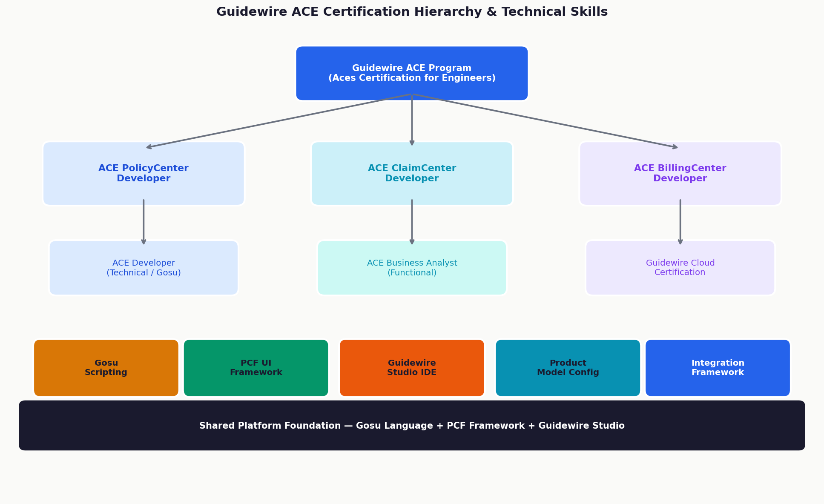Click the ACE Developer (Technical / Gosu) box
Viewport: 824px width, 504px height.
coord(144,268)
